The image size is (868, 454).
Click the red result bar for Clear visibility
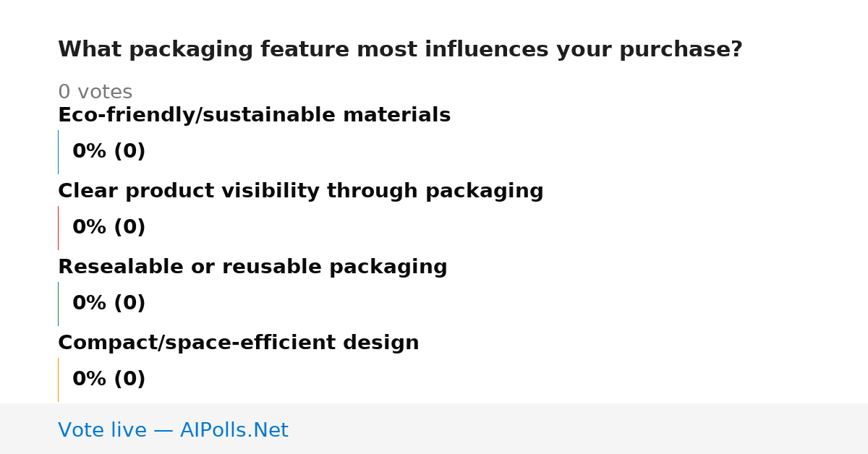point(58,228)
